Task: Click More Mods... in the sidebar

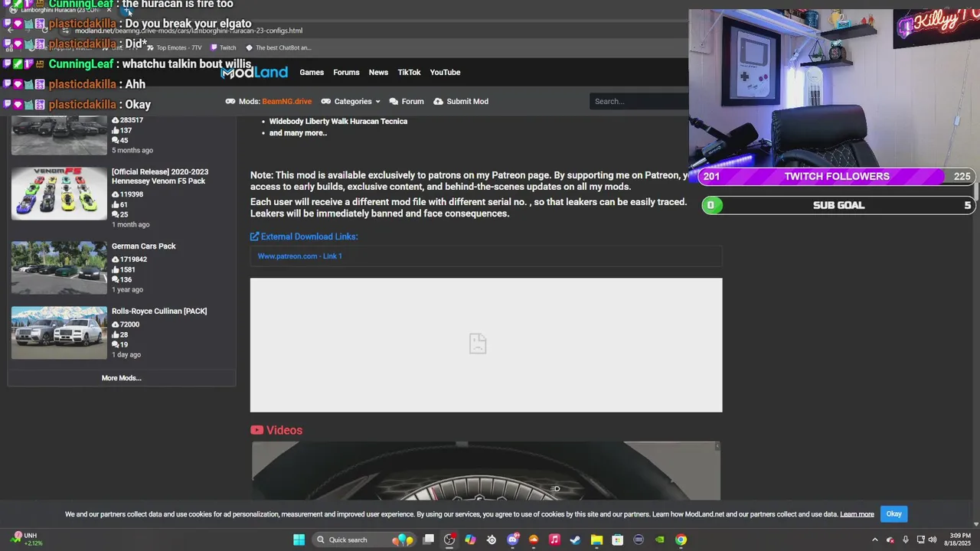Action: [122, 378]
